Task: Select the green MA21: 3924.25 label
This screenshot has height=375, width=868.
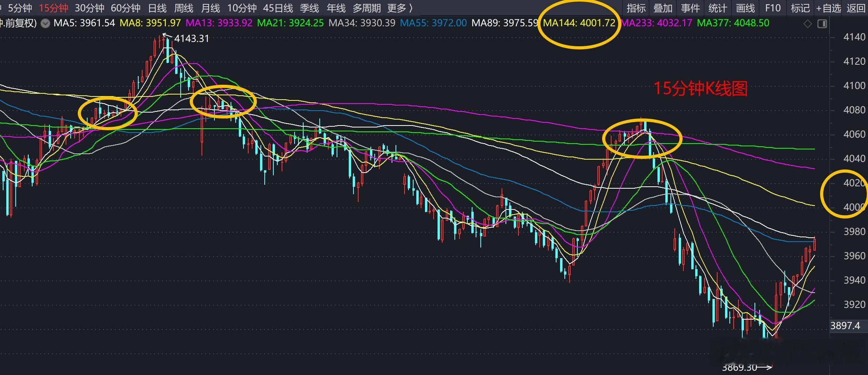Action: (291, 23)
